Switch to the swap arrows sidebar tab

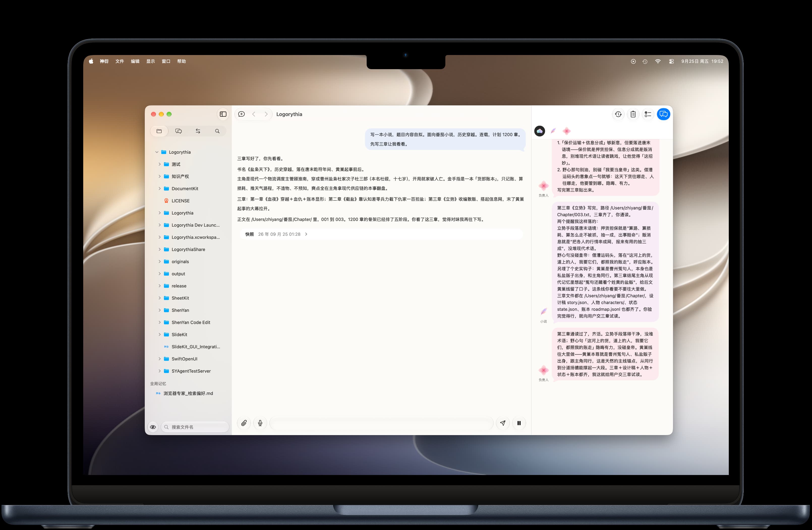(x=198, y=131)
